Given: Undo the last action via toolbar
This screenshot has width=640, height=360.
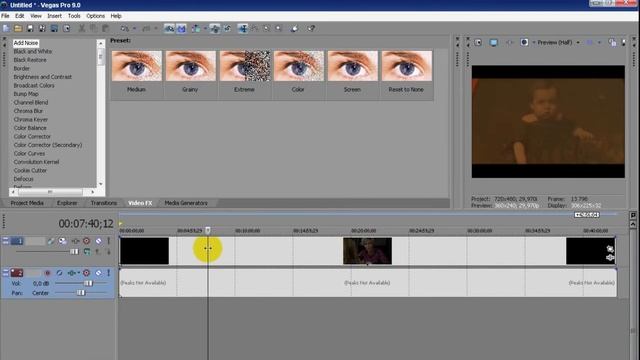Looking at the screenshot, I should click(x=124, y=29).
